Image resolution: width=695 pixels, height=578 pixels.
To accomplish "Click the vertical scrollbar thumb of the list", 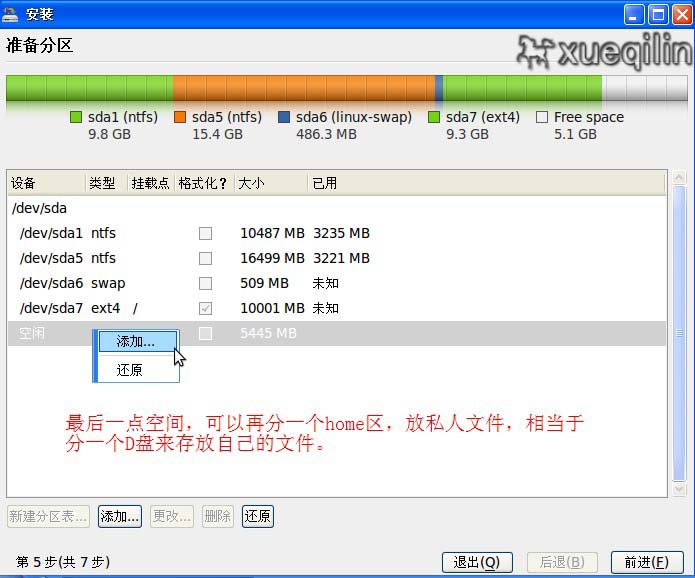I will [x=679, y=333].
